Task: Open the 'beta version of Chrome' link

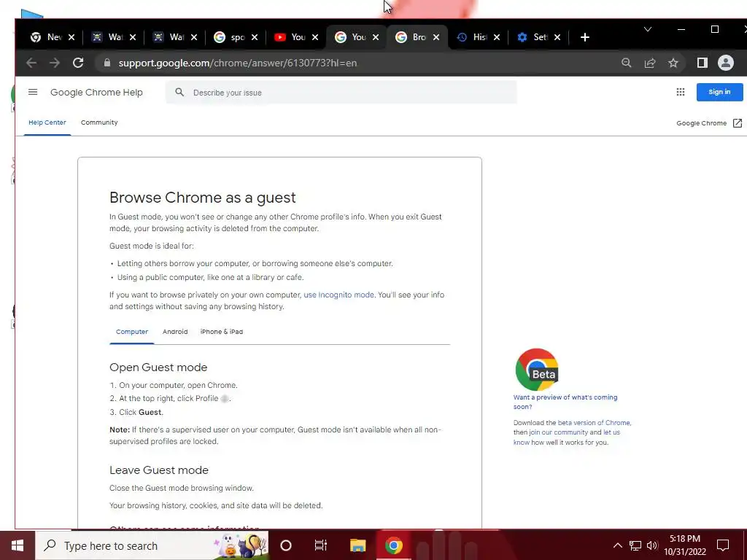Action: point(594,423)
